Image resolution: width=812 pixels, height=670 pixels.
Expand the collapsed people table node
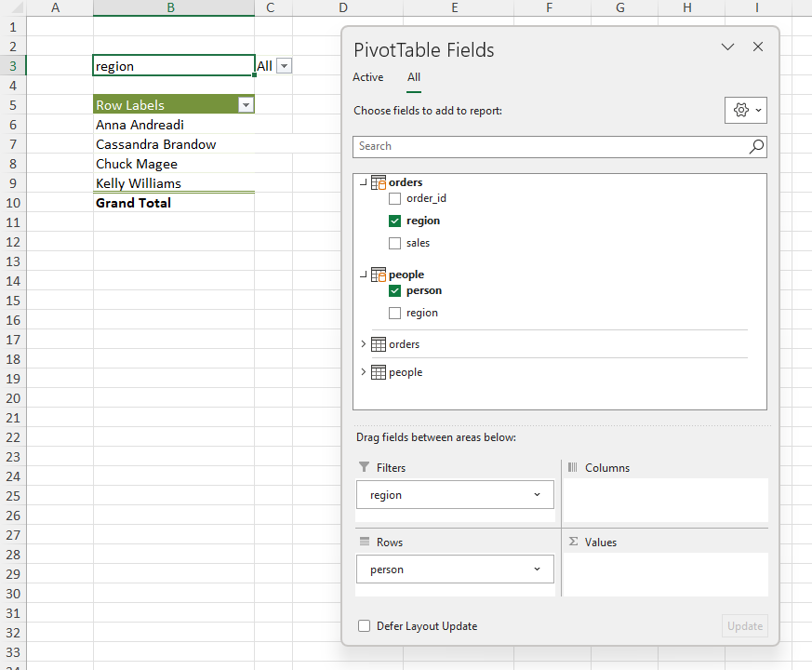coord(363,372)
